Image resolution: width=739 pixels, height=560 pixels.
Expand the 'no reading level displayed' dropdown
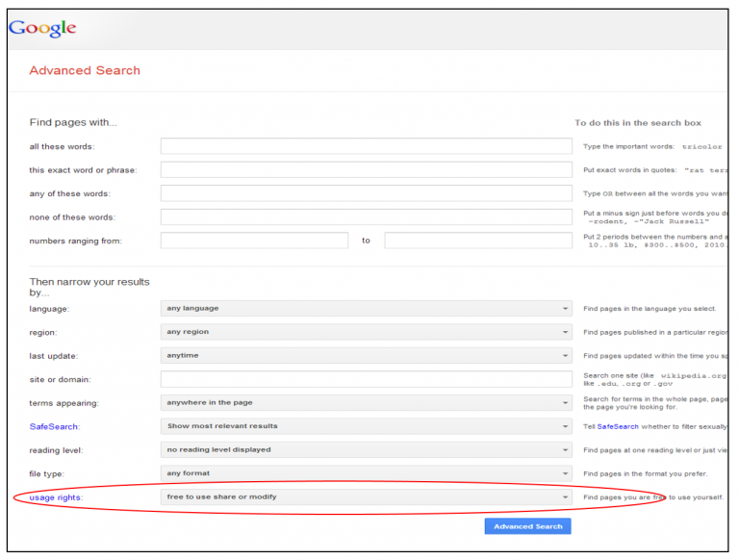pos(366,449)
